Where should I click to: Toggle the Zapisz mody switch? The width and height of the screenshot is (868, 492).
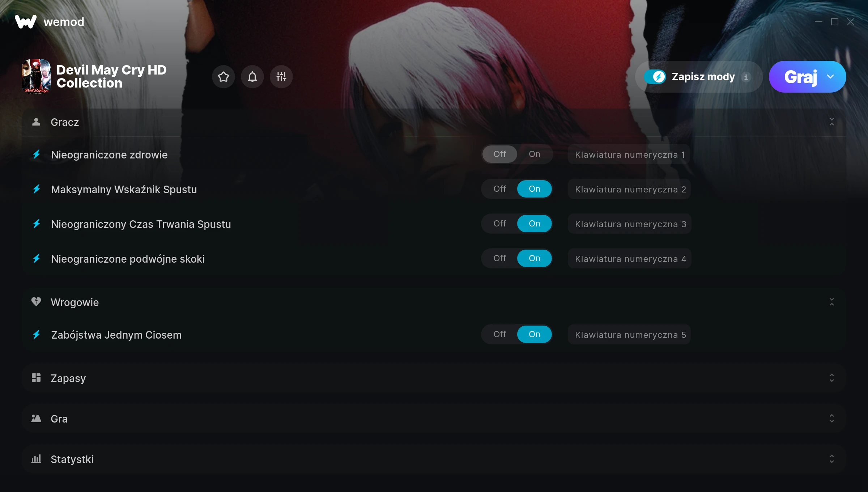(x=655, y=77)
